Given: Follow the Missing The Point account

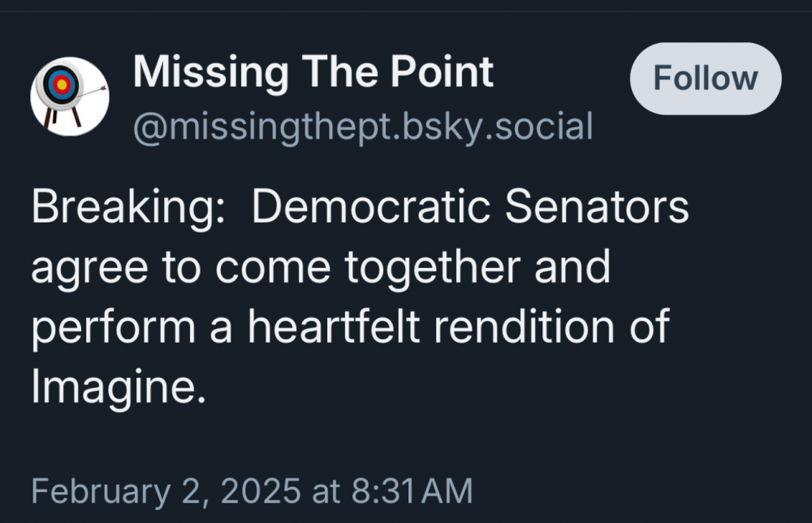Looking at the screenshot, I should (705, 79).
